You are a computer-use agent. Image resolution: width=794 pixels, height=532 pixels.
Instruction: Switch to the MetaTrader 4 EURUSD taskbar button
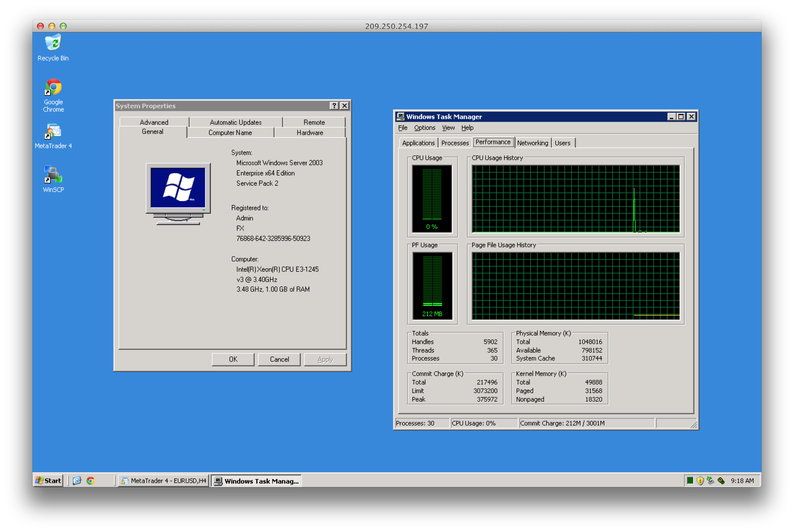163,480
